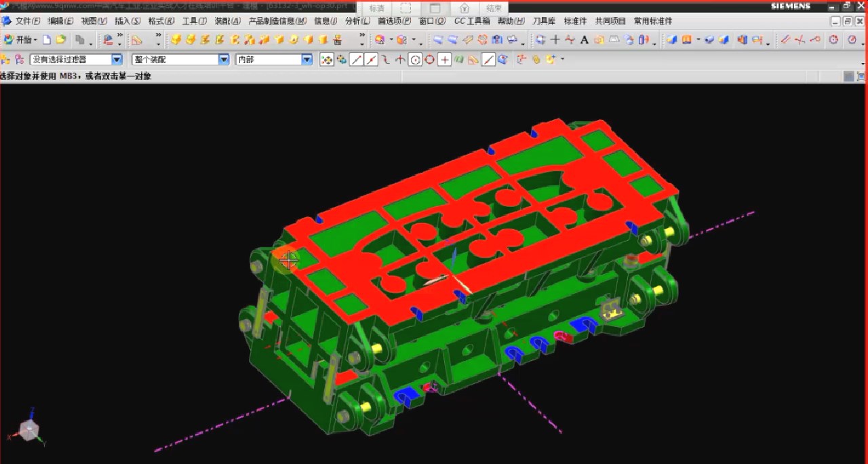Click the 结束 button in recorder bar
868x464 pixels.
click(x=494, y=8)
